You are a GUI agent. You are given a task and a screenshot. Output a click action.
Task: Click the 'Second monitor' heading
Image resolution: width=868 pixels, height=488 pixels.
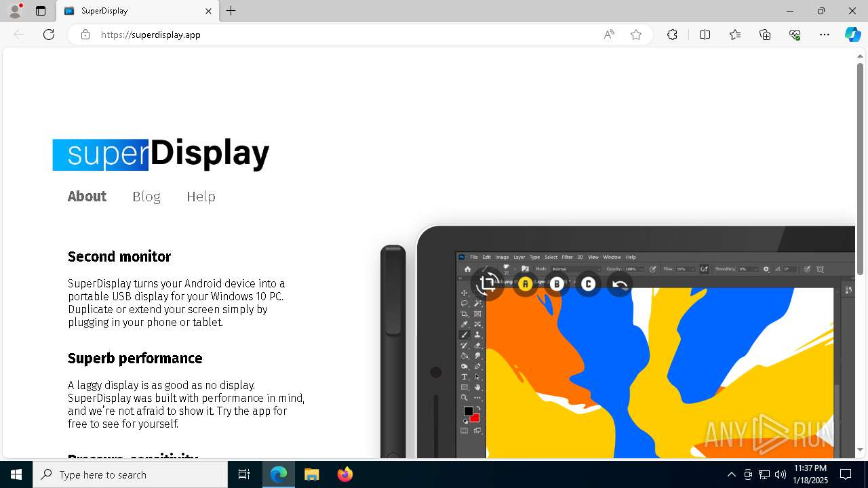[119, 257]
